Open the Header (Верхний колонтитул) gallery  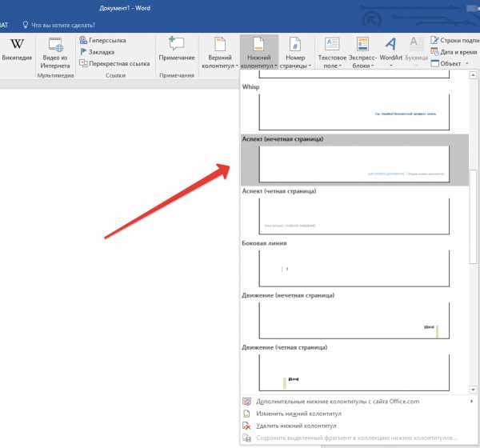pos(220,53)
